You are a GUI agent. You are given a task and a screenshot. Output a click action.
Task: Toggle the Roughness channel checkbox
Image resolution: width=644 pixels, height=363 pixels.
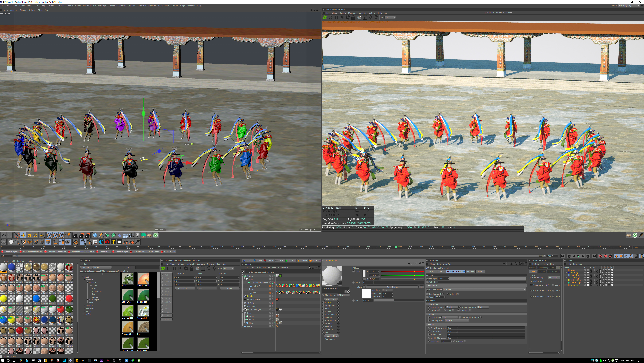(338, 306)
